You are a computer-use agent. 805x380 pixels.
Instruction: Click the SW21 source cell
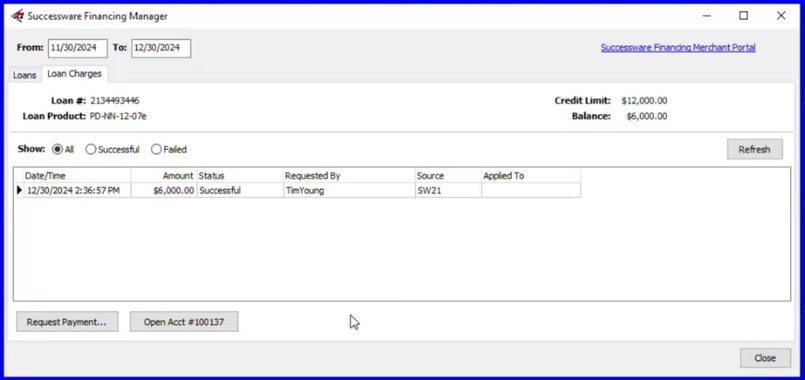click(448, 191)
